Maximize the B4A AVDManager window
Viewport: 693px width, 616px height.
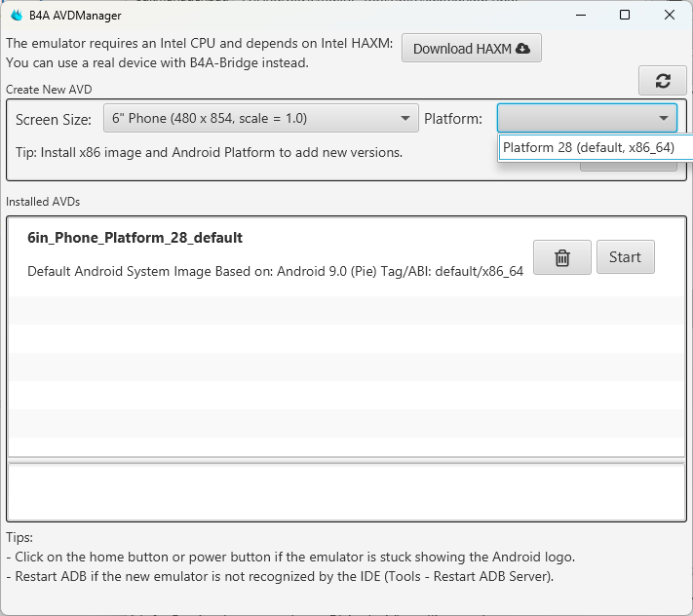tap(625, 15)
